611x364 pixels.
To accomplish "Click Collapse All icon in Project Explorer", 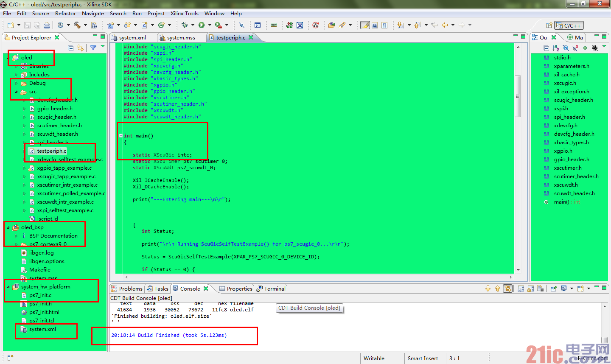I will tap(71, 48).
